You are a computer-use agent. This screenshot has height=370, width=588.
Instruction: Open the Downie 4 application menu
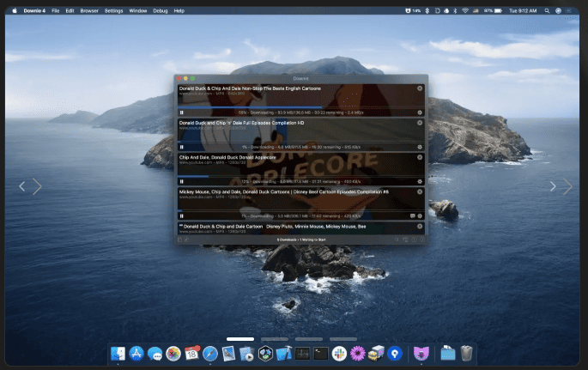[34, 11]
